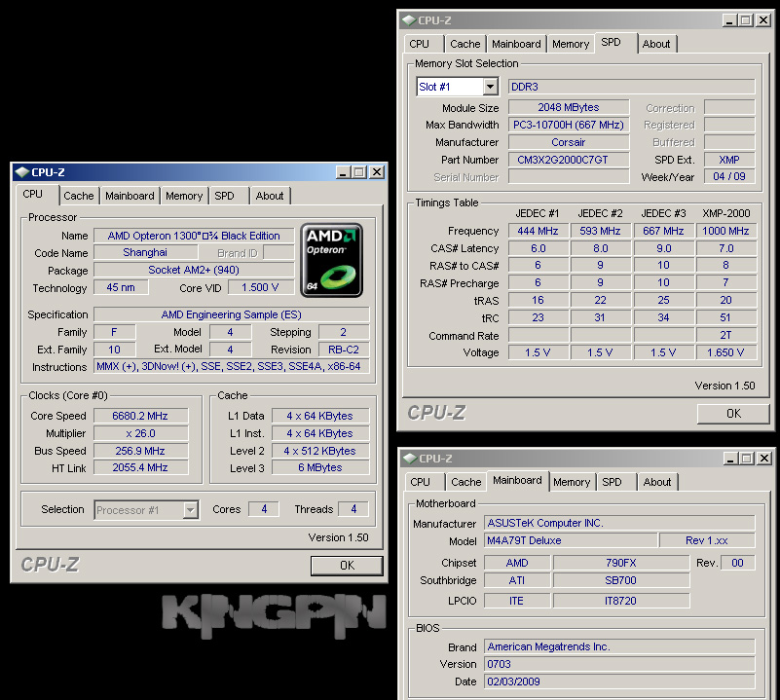Open About tab in CPU window
The image size is (780, 700).
(x=270, y=196)
